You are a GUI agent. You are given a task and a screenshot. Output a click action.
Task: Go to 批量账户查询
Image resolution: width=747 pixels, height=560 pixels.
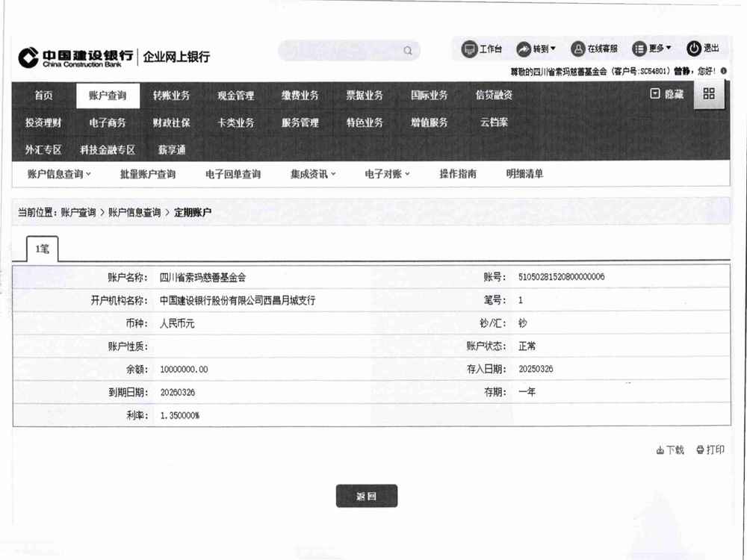click(x=148, y=174)
